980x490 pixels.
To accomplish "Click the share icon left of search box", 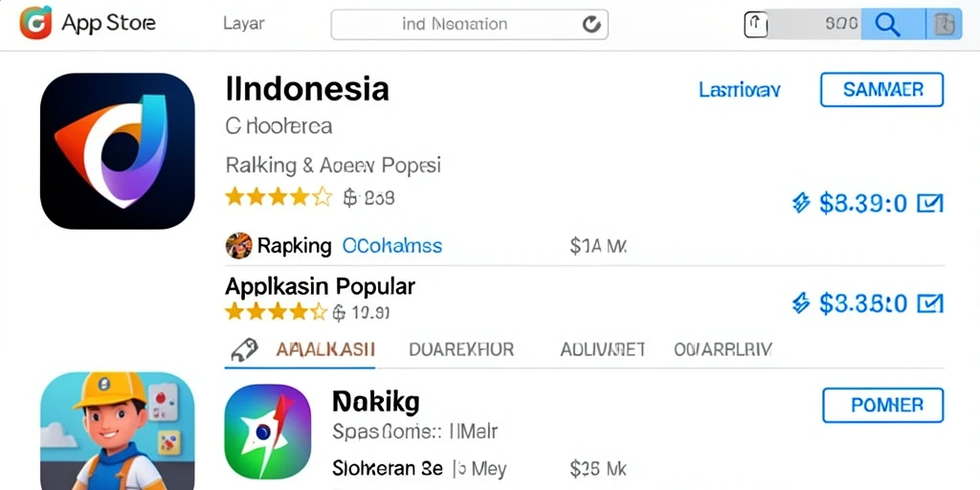I will tap(756, 24).
